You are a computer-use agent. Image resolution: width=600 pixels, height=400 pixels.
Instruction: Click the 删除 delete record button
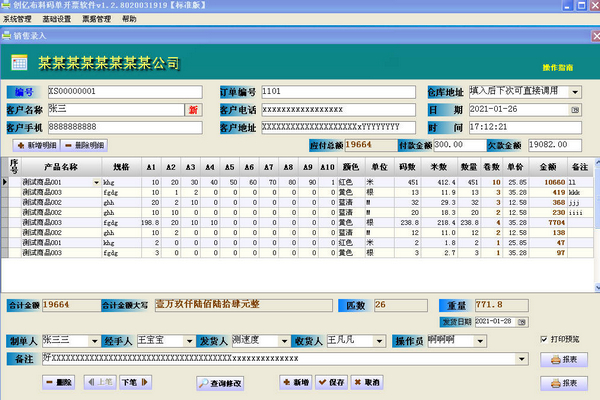[x=60, y=382]
